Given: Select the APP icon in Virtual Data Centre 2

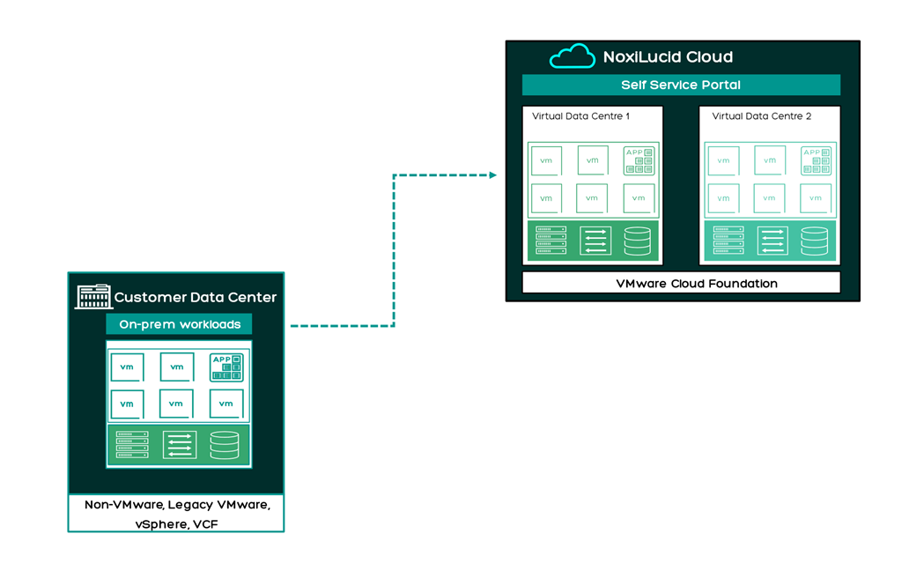Looking at the screenshot, I should click(x=816, y=160).
